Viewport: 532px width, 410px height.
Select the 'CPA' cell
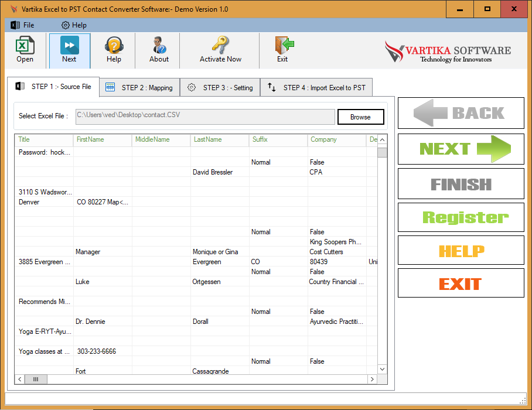pyautogui.click(x=337, y=172)
